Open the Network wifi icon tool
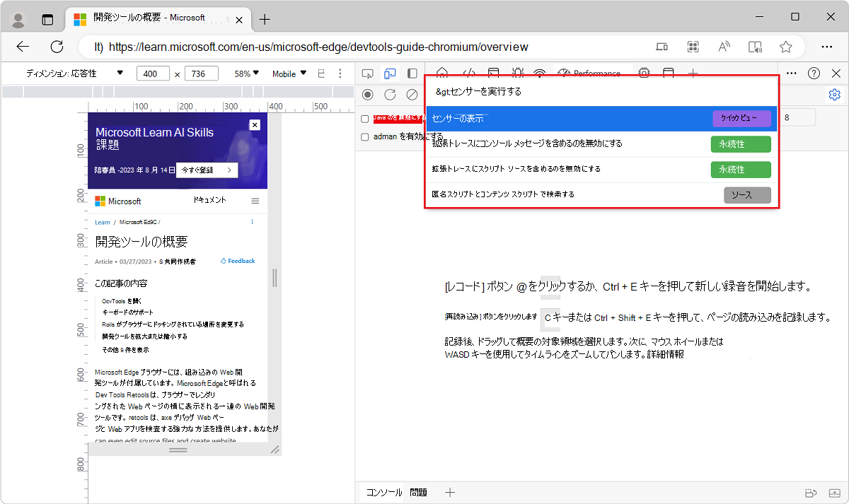 pos(540,71)
